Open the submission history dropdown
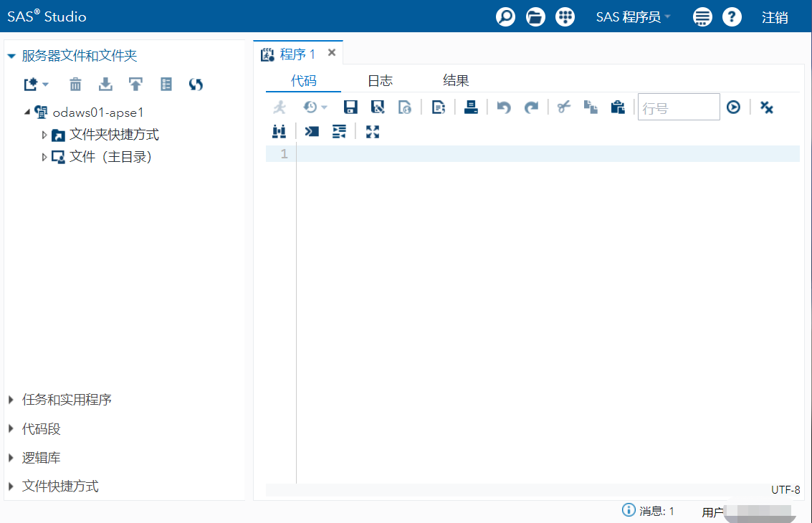The width and height of the screenshot is (812, 523). tap(315, 107)
